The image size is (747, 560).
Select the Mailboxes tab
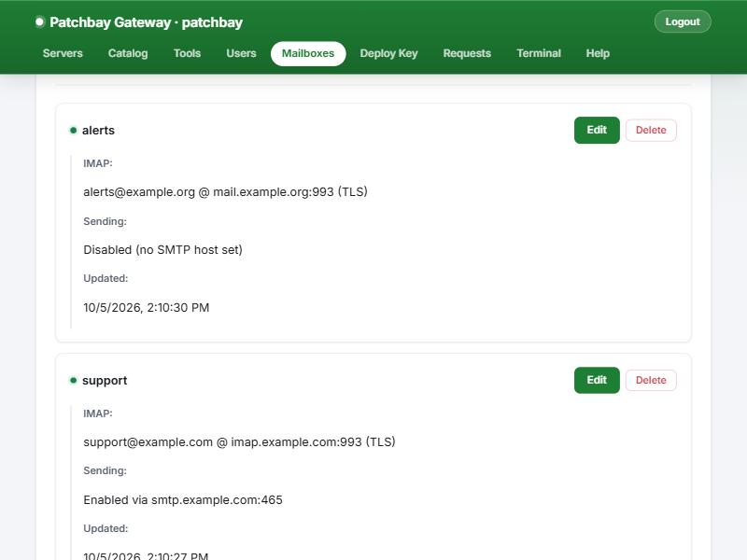(308, 53)
